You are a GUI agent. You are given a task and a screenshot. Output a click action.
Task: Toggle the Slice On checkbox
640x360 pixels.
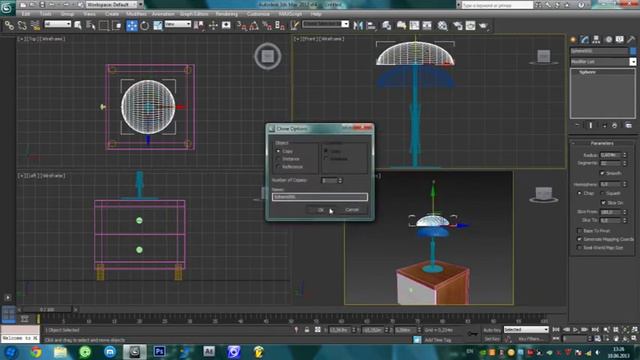(603, 202)
